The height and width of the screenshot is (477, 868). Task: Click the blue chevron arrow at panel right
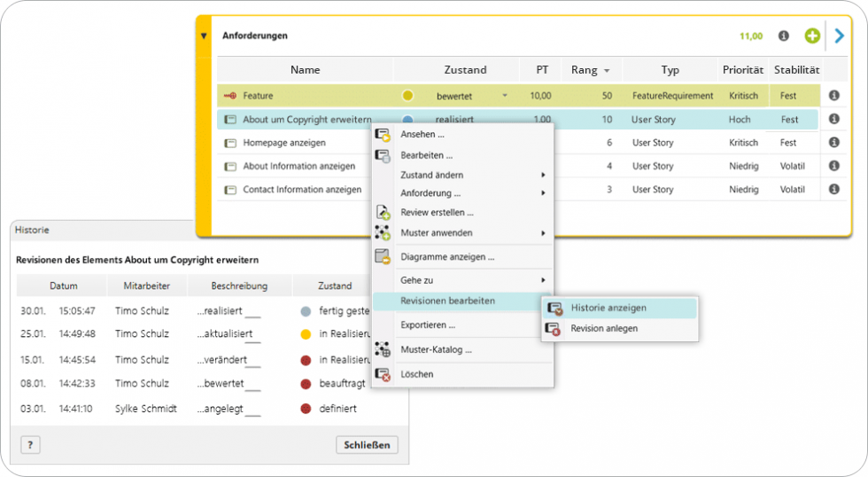pos(840,36)
